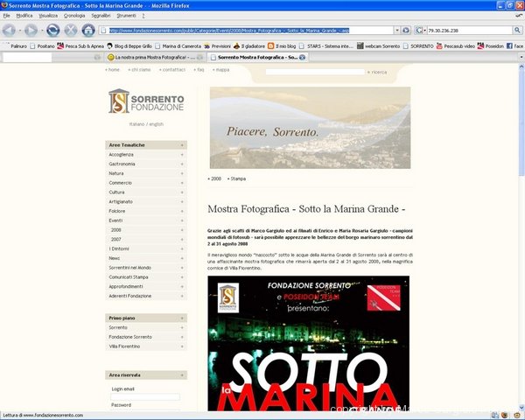Open the Facebook bookmark
Screen dimensions: 525x420
515,46
